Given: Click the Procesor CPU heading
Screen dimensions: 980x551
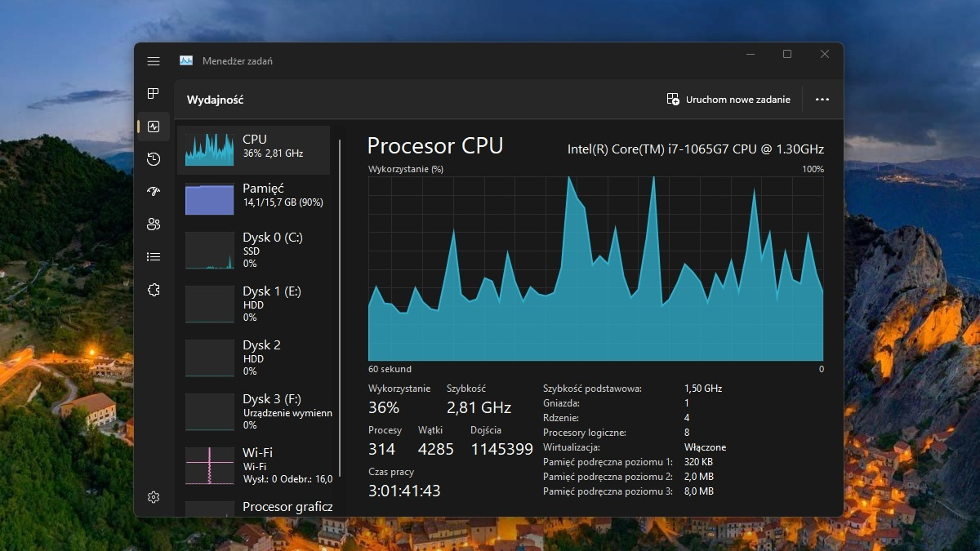Looking at the screenshot, I should coord(435,146).
